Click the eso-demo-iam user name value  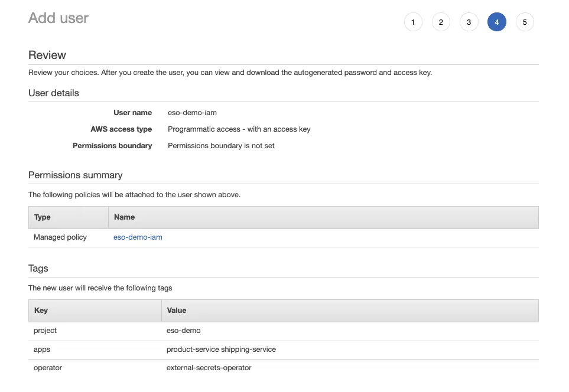[x=192, y=112]
